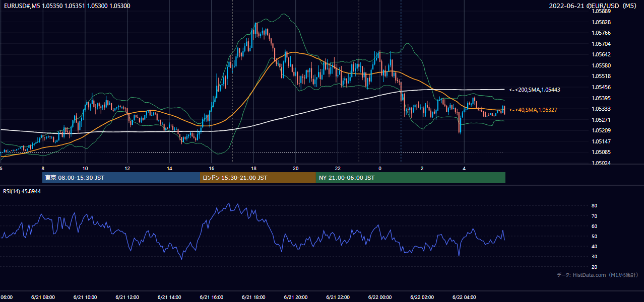The image size is (644, 302).
Task: Click RSI scale level 20
Action: click(594, 267)
